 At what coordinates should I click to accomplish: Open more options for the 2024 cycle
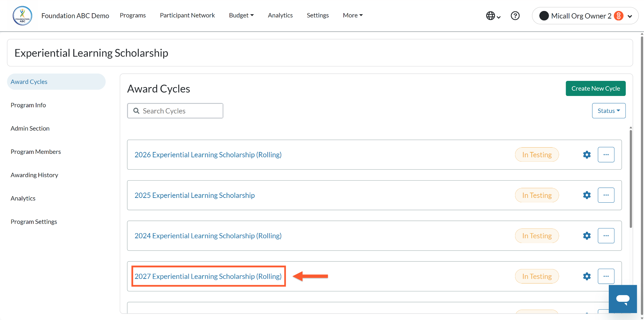point(606,236)
